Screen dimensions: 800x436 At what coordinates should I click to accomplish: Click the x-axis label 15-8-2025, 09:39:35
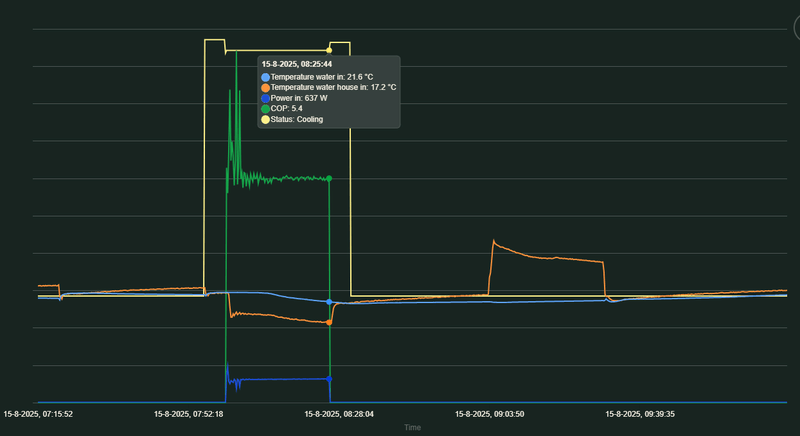point(640,414)
